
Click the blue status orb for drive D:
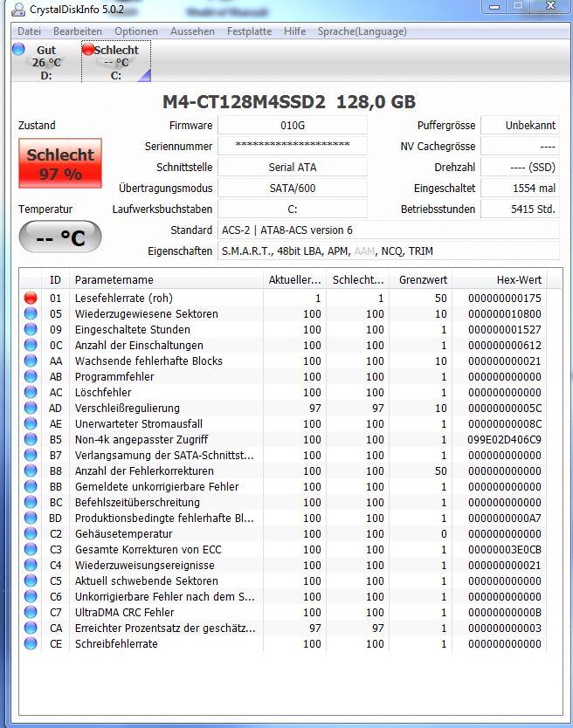[x=18, y=49]
